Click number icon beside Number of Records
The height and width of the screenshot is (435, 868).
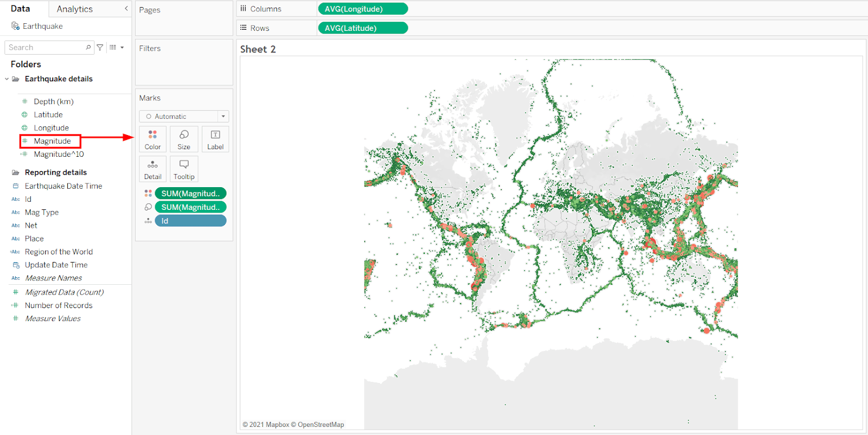point(15,305)
